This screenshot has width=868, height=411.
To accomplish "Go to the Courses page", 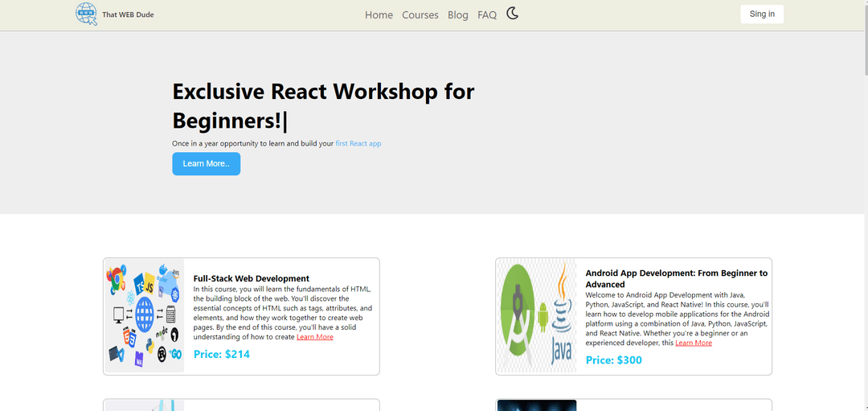I will point(420,15).
